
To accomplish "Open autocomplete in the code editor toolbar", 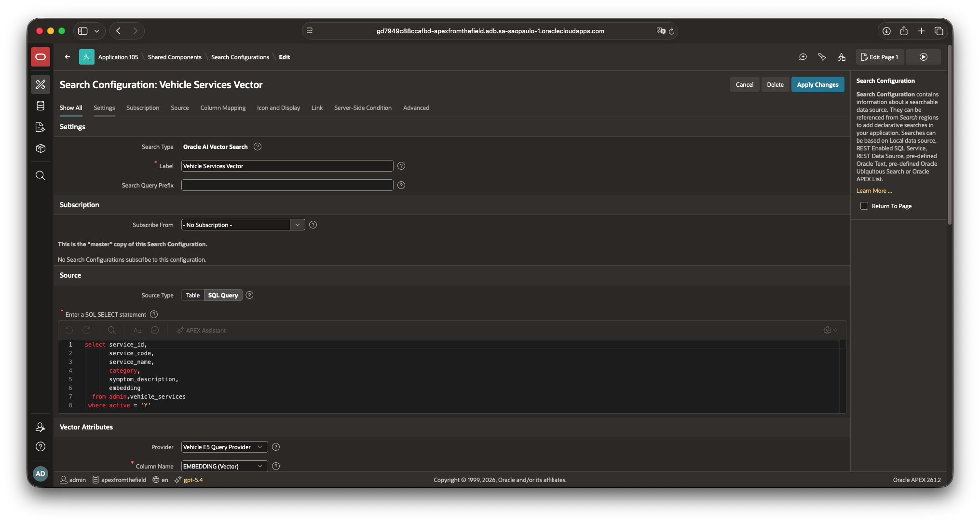I will 137,330.
